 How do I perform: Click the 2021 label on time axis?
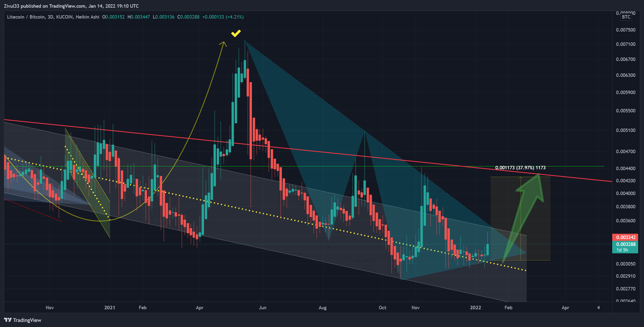pyautogui.click(x=110, y=308)
